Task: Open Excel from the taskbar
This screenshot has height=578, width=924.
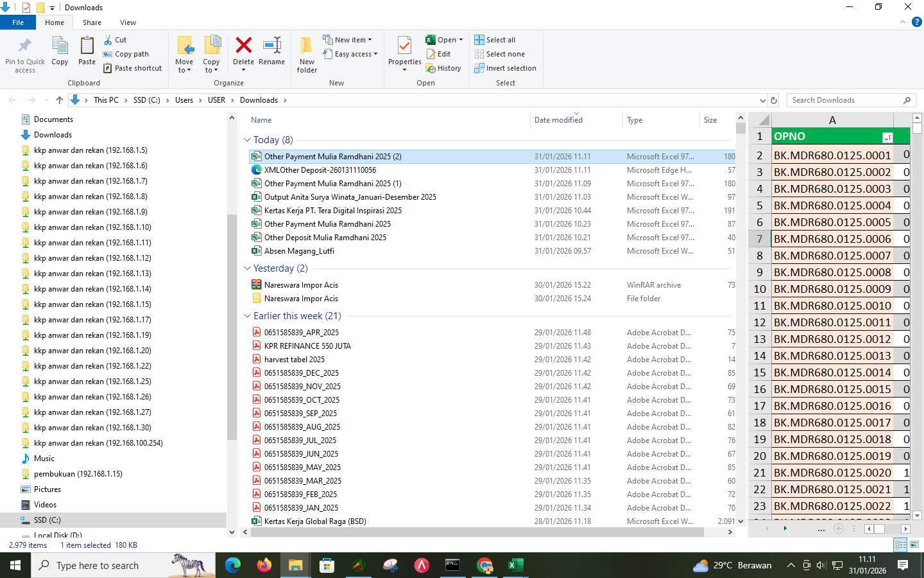Action: click(515, 566)
